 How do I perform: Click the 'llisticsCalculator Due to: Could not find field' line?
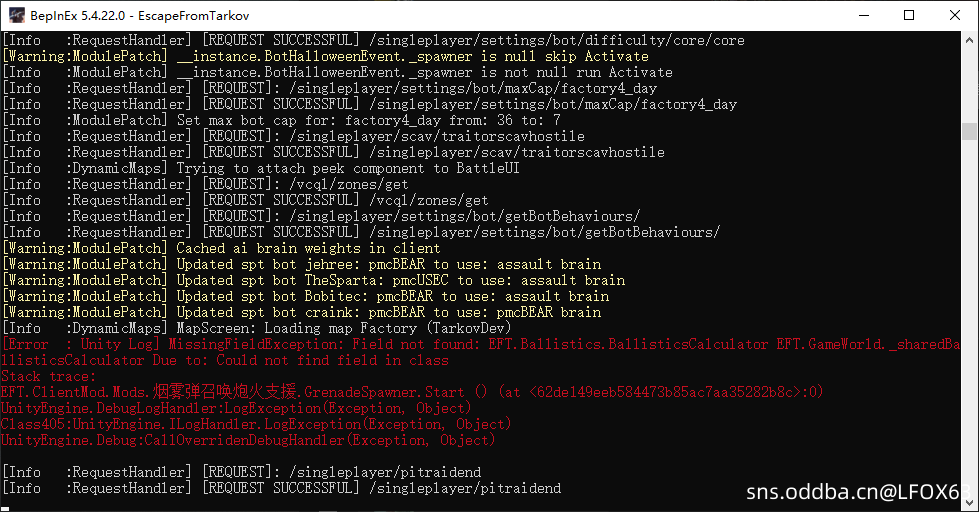[225, 360]
